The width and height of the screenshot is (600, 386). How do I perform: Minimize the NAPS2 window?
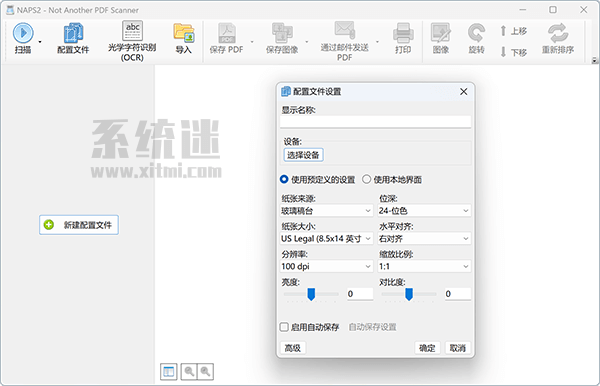tap(523, 10)
